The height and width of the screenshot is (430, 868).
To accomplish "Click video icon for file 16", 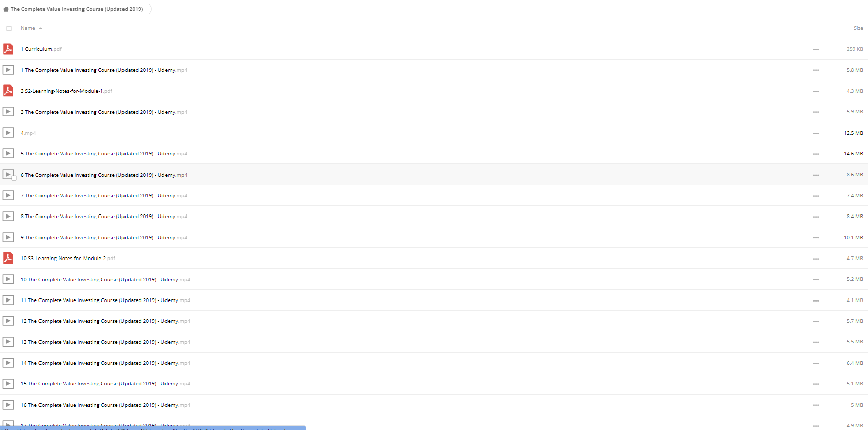I will (x=8, y=405).
